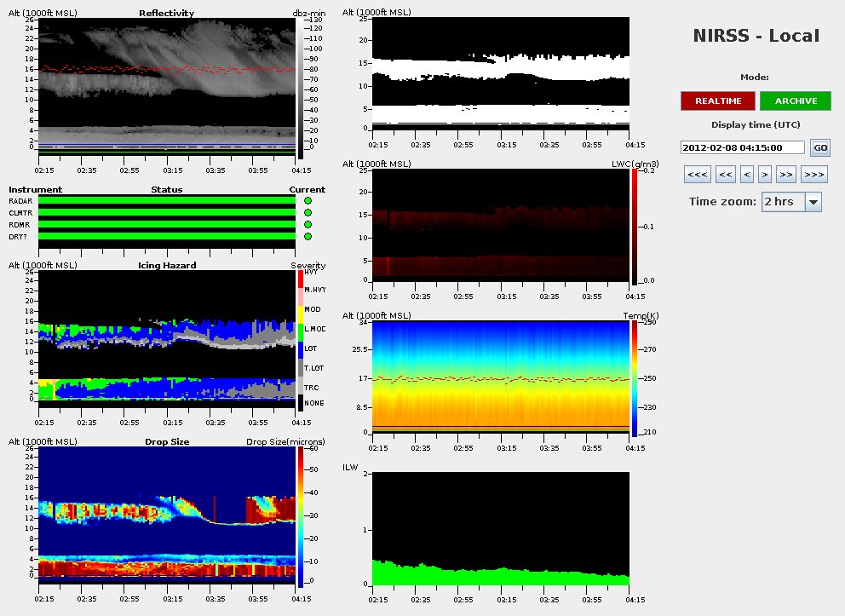The height and width of the screenshot is (616, 845).
Task: Click the DRY? current status indicator
Action: click(x=308, y=236)
